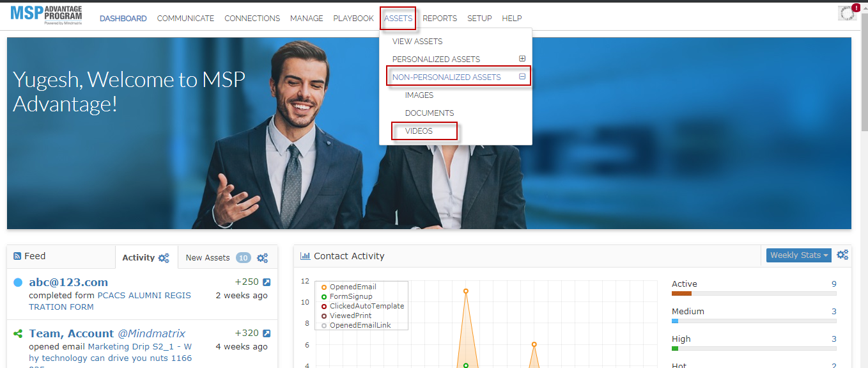The height and width of the screenshot is (368, 868).
Task: Click the highest OpenedEmail chart point
Action: click(466, 291)
